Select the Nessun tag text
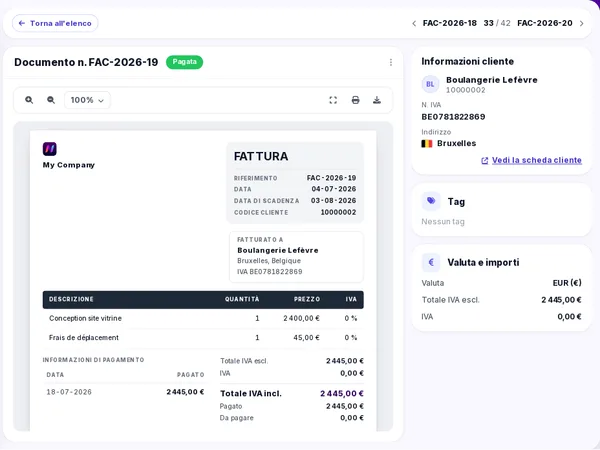The width and height of the screenshot is (600, 450). (x=443, y=222)
